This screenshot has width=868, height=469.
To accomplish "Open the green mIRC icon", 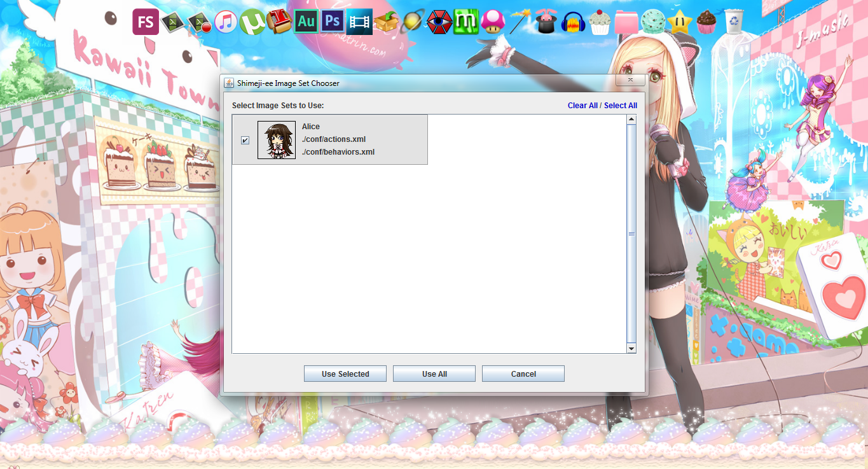I will 466,21.
